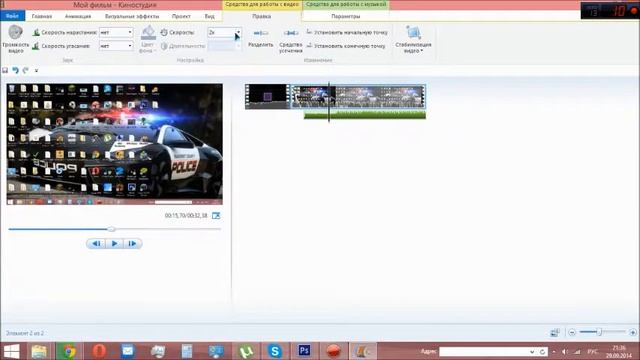This screenshot has height=360, width=640.
Task: Open the taskbar clock and date
Action: point(619,351)
